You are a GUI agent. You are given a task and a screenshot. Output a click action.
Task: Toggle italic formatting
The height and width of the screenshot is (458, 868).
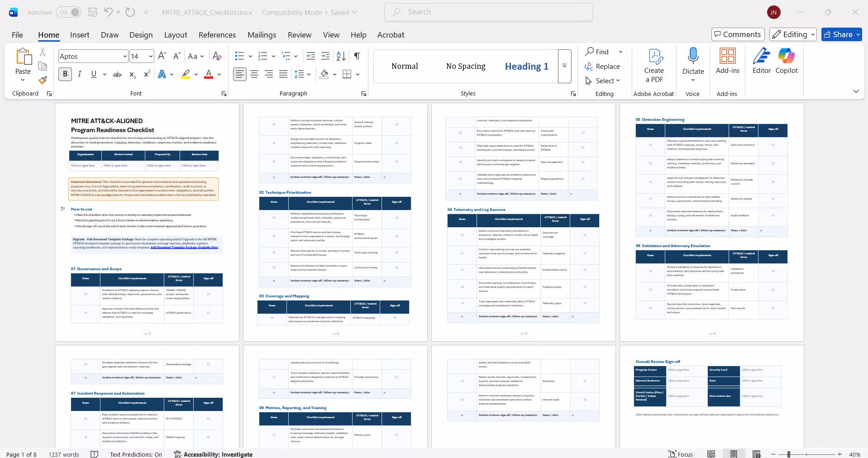point(80,74)
